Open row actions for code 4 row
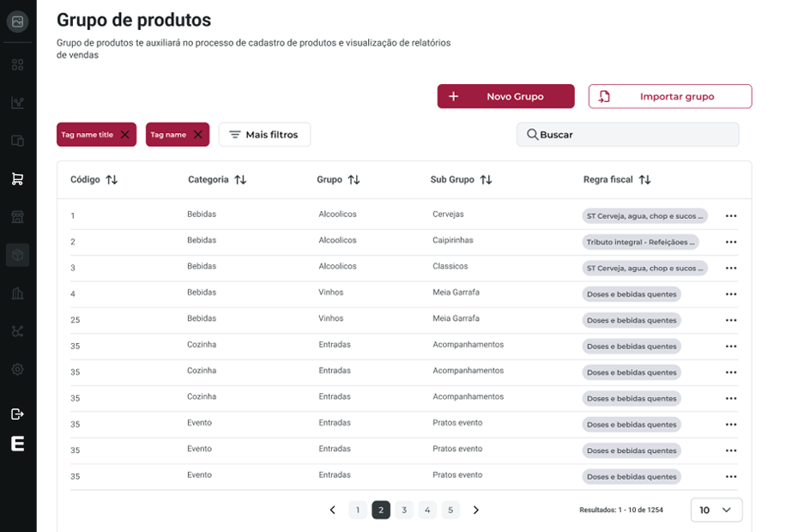Image resolution: width=798 pixels, height=532 pixels. tap(731, 294)
